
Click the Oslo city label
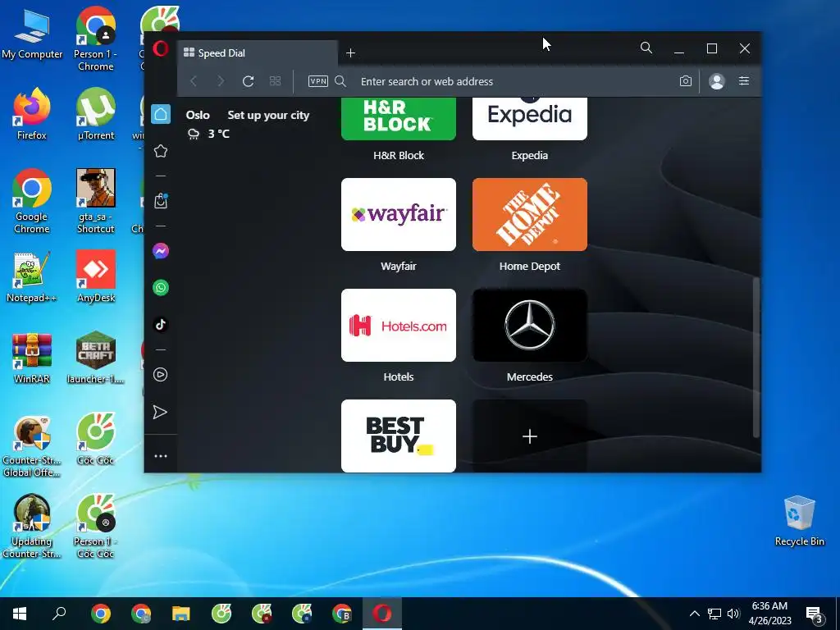[198, 115]
